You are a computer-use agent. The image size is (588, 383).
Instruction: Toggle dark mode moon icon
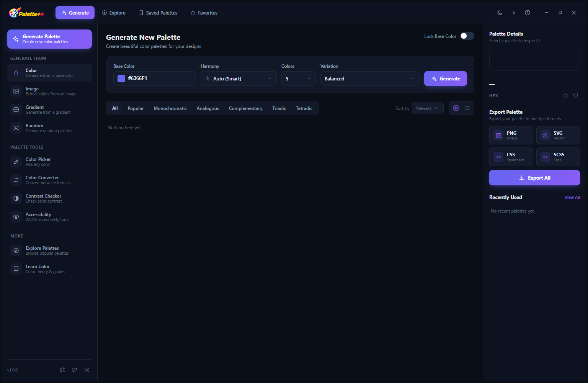[x=500, y=13]
